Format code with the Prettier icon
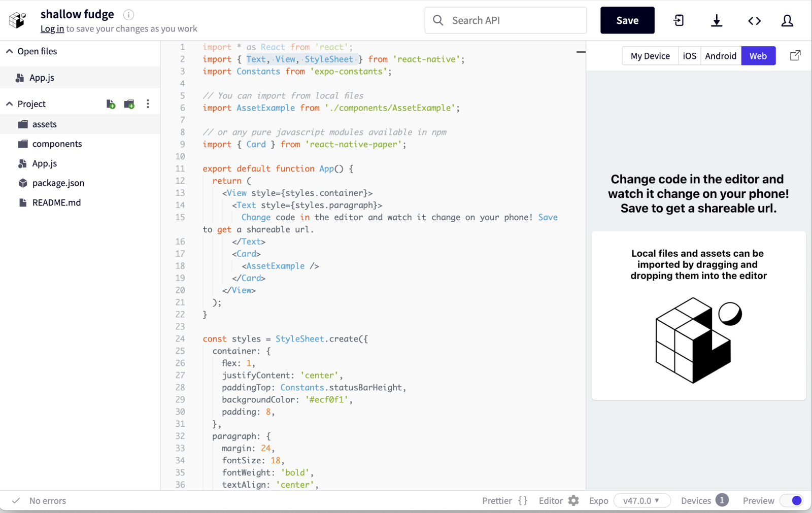Screen dimensions: 812x513 523,500
